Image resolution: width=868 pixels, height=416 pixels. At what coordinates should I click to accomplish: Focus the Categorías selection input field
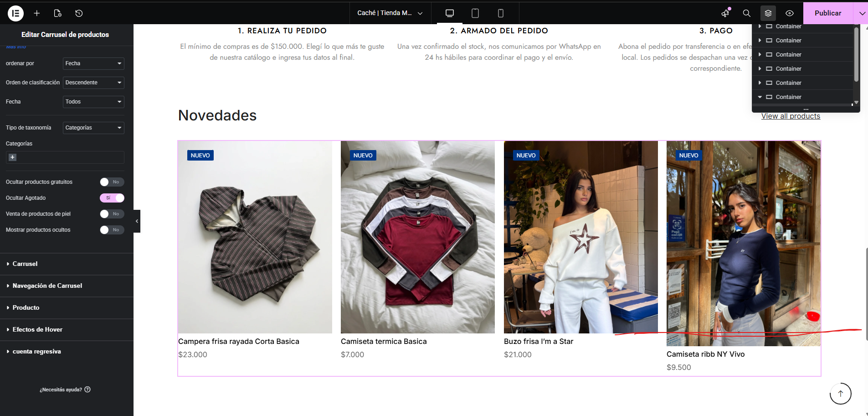(65, 157)
